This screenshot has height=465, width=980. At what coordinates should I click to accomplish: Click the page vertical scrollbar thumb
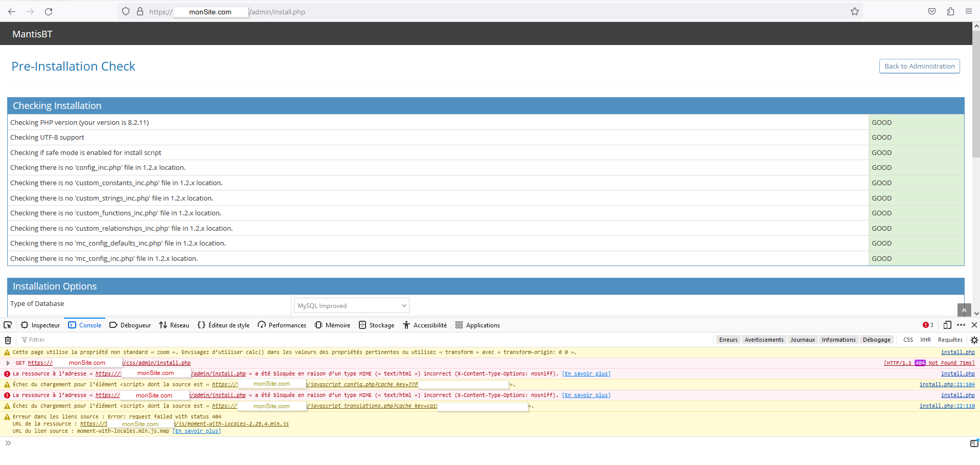tap(976, 92)
